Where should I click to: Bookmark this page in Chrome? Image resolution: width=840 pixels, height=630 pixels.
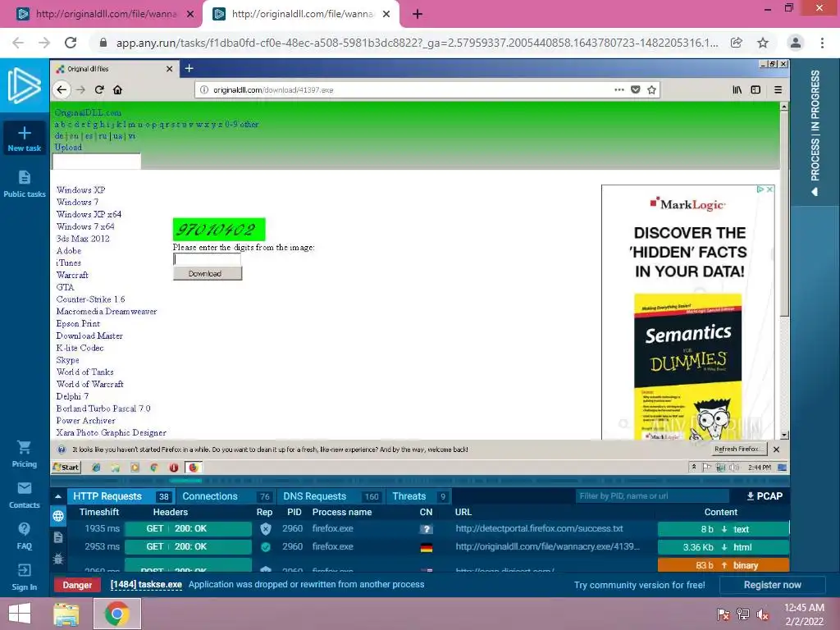[763, 43]
